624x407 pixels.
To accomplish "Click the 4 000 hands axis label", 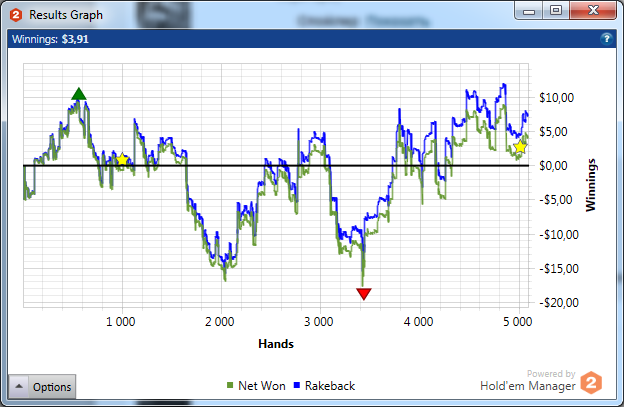I will tap(418, 321).
